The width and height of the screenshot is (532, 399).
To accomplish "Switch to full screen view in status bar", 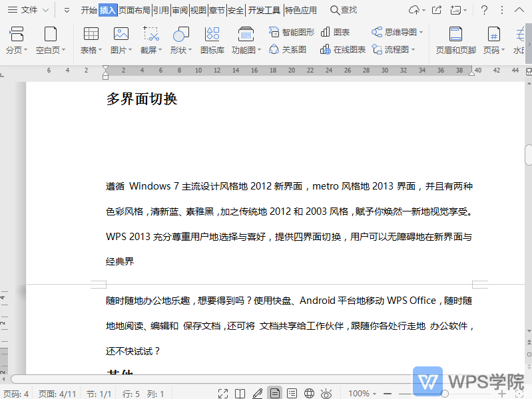I will (223, 394).
